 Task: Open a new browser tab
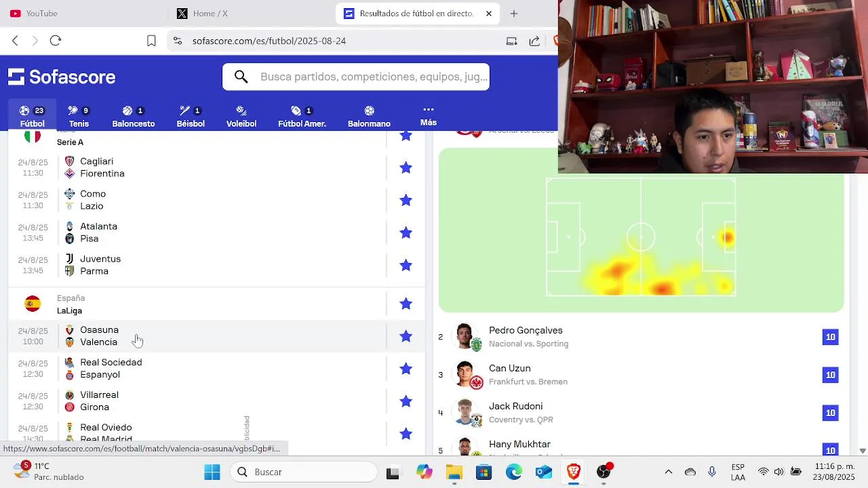(514, 14)
